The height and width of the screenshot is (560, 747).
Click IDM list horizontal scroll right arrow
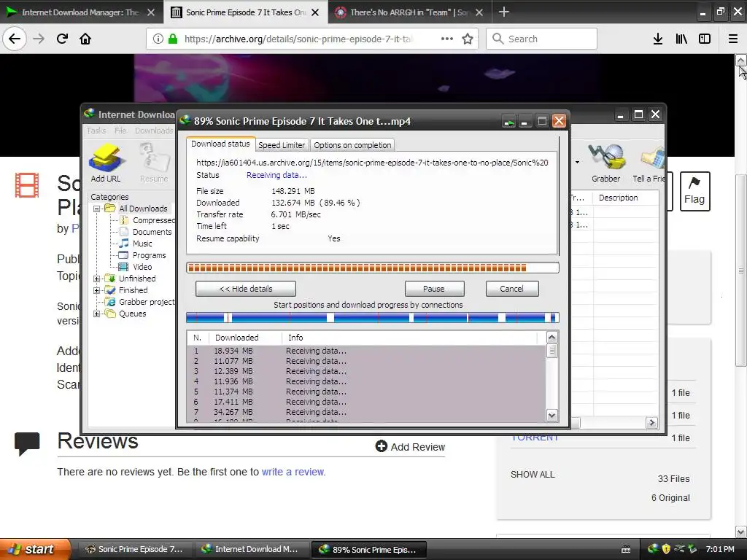click(651, 422)
